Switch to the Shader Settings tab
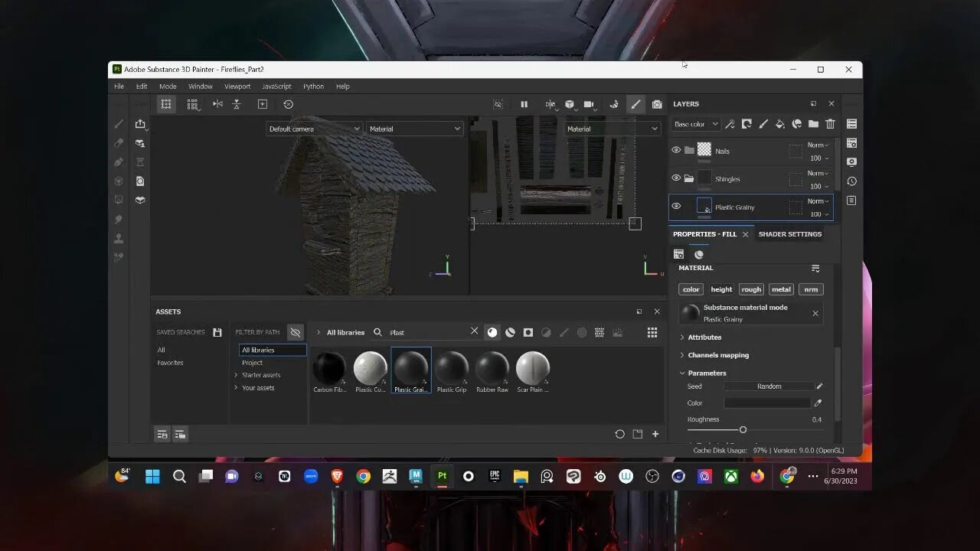Image resolution: width=980 pixels, height=551 pixels. [x=789, y=234]
